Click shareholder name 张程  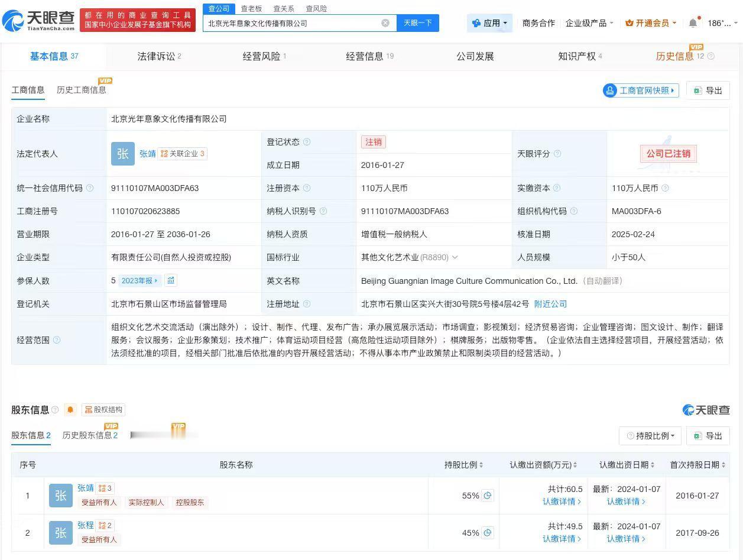point(86,525)
